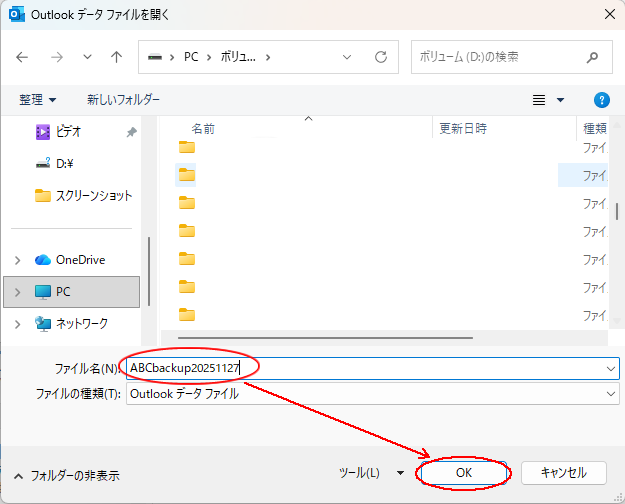625x504 pixels.
Task: Open the 整理 menu
Action: pyautogui.click(x=37, y=100)
